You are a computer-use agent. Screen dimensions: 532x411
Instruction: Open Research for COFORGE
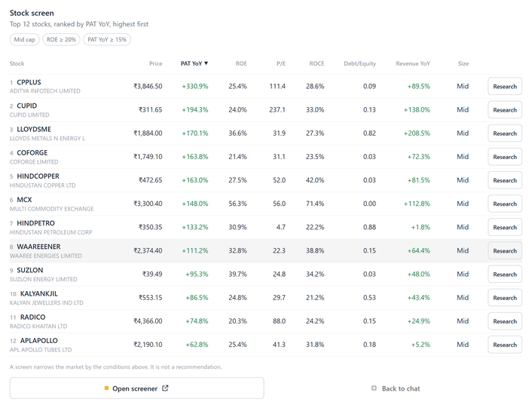505,157
